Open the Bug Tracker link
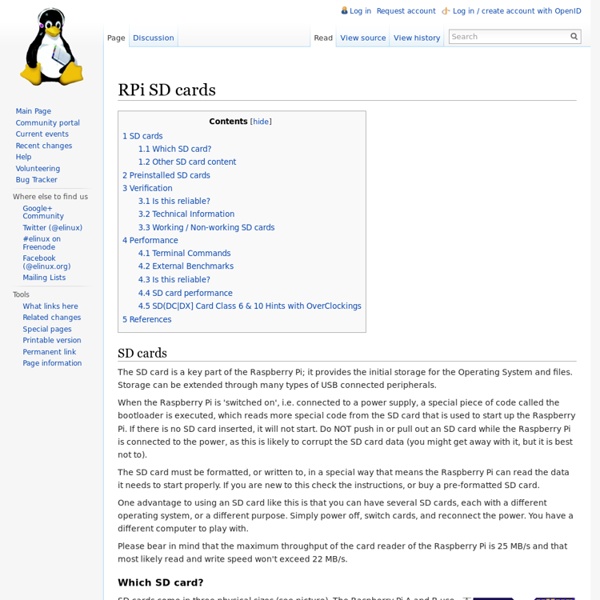 click(x=36, y=179)
